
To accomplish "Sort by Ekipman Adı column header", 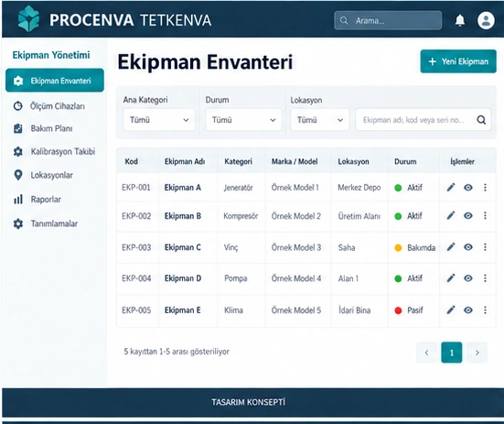I will tap(185, 161).
